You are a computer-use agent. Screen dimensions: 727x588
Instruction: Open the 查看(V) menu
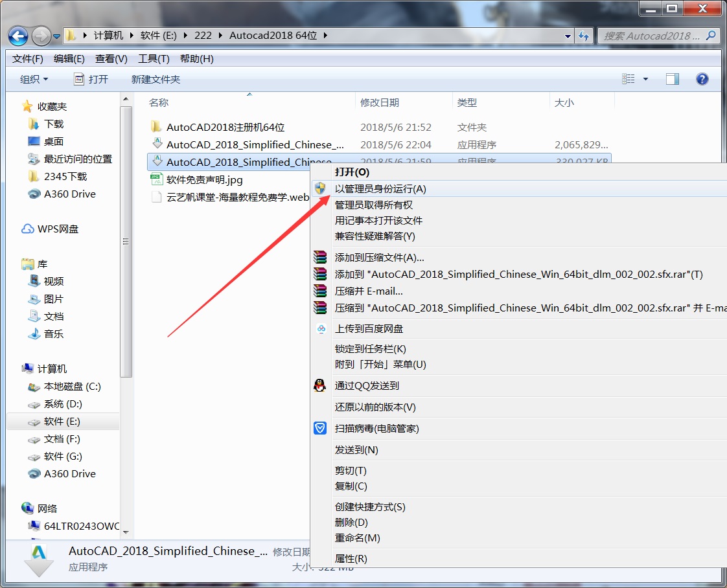coord(111,59)
